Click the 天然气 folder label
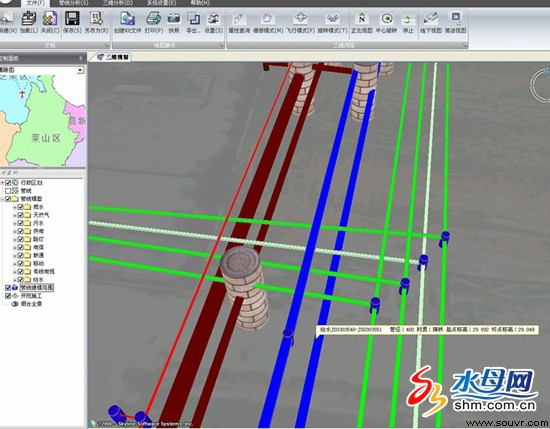 (41, 215)
